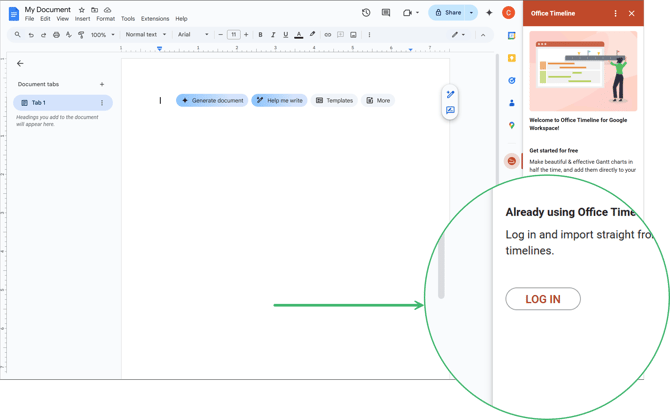
Task: Open the Tools menu
Action: tap(128, 19)
